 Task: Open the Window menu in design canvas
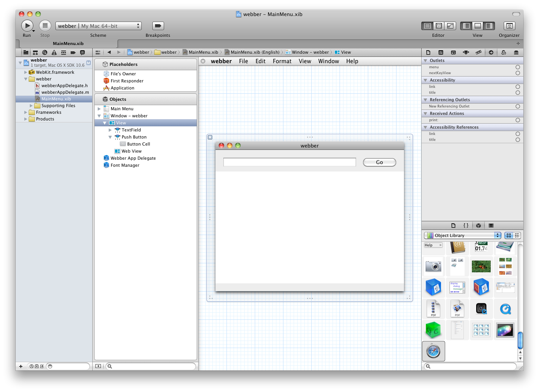point(329,61)
